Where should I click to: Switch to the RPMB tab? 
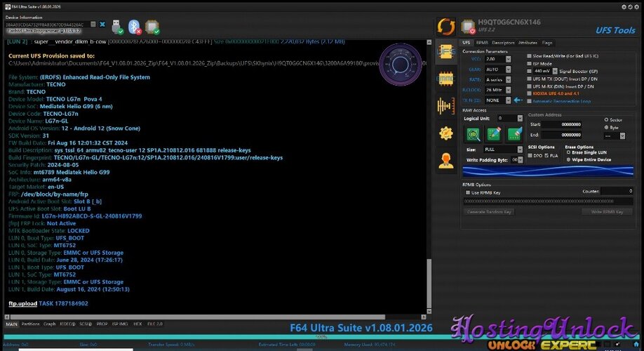482,43
